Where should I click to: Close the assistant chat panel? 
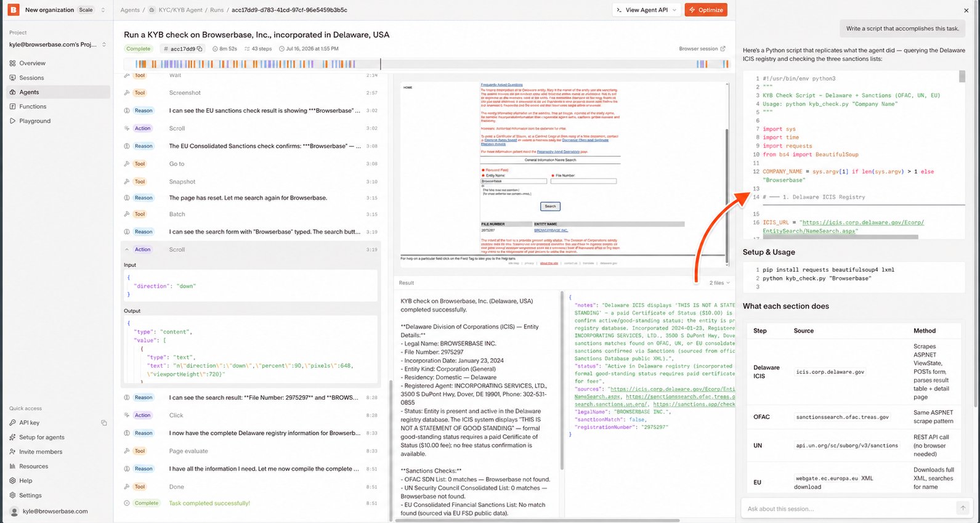[966, 10]
